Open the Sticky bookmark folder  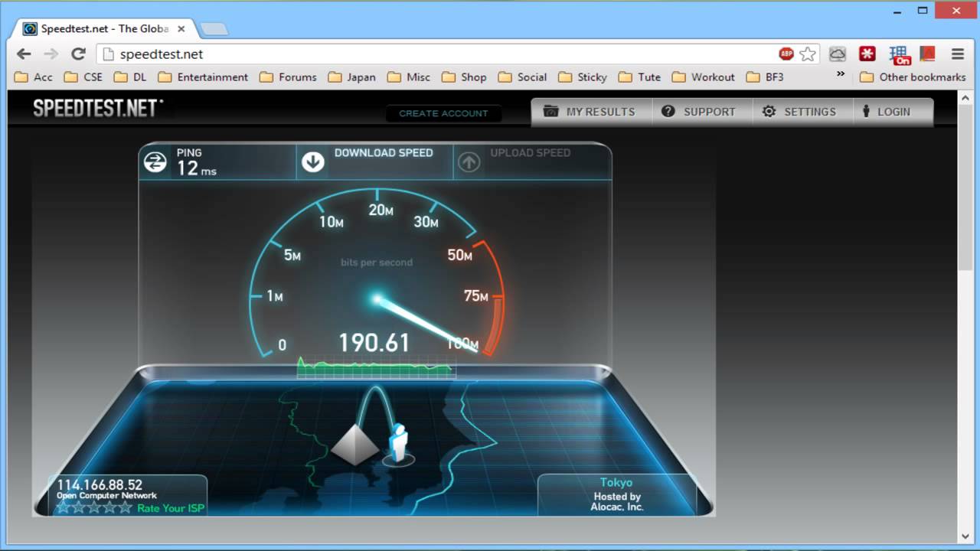(583, 77)
